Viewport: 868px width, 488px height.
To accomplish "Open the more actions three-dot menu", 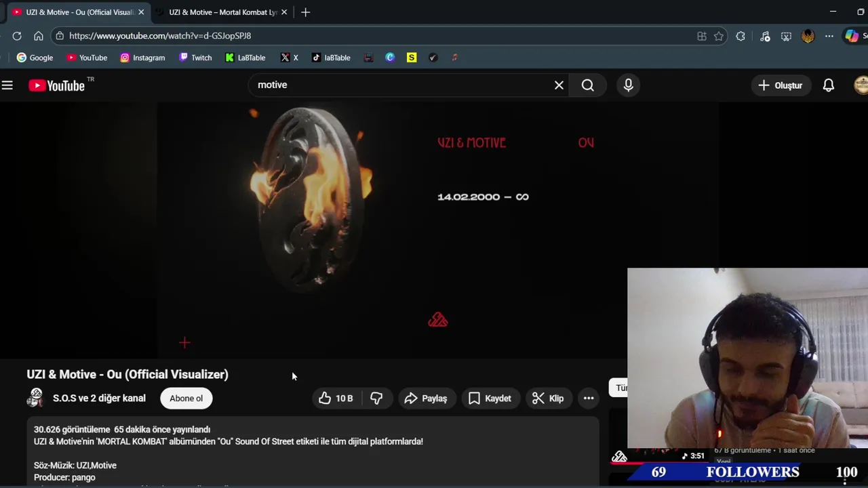I will (x=589, y=398).
